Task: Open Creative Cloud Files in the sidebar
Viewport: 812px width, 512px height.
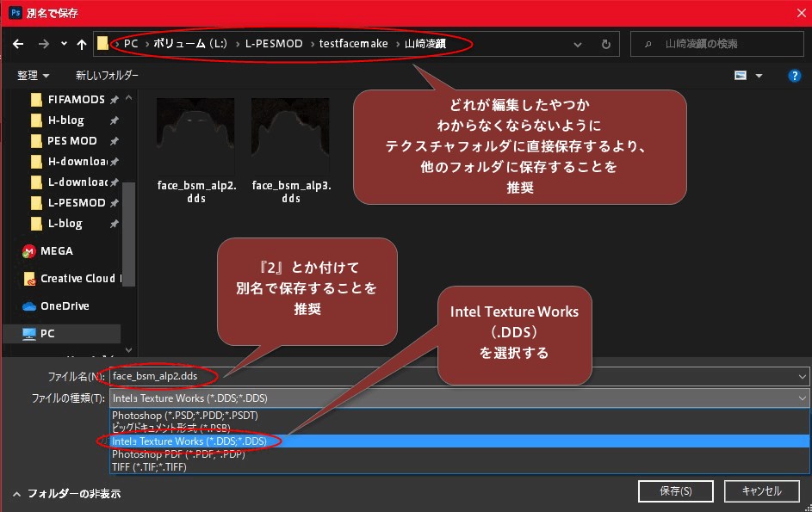Action: click(66, 279)
